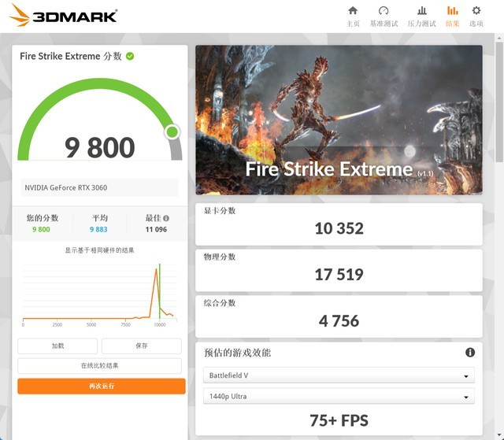This screenshot has width=504, height=440.
Task: Click the info icon next to 最佳
Action: coord(166,218)
